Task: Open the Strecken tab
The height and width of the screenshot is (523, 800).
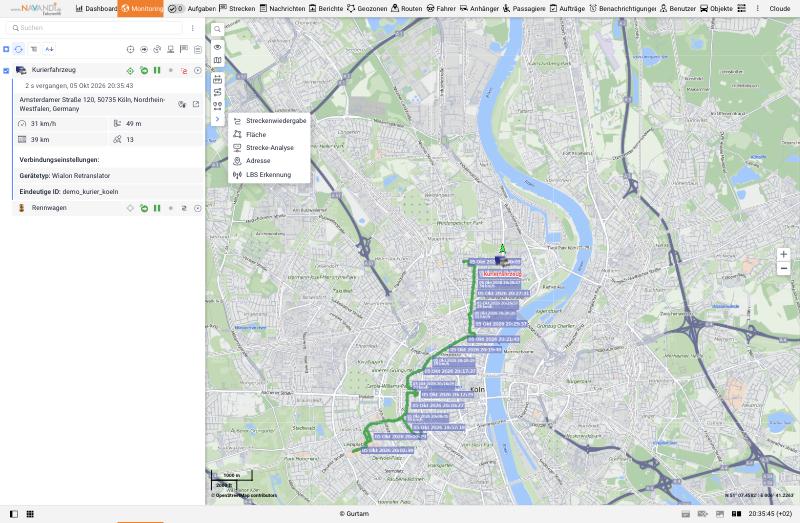Action: [x=237, y=9]
